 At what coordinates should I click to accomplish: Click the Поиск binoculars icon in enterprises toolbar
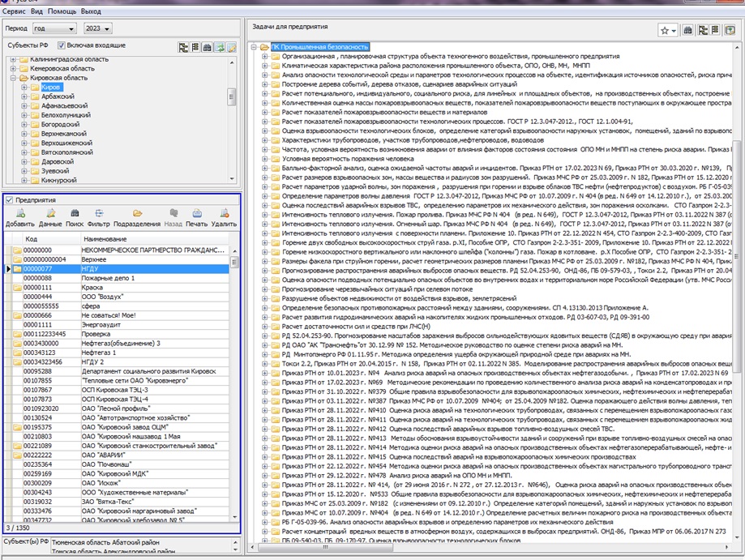tap(75, 214)
